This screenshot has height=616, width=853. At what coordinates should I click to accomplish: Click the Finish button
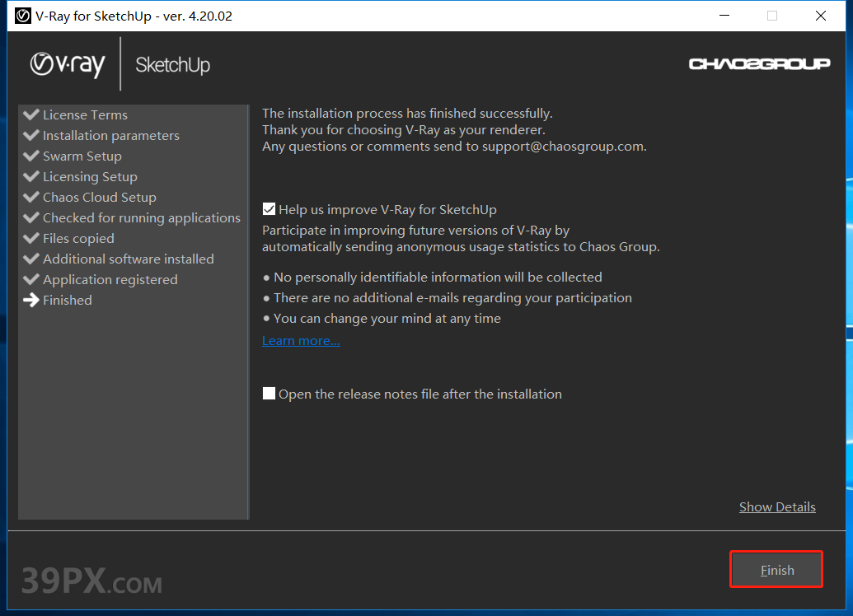click(776, 570)
